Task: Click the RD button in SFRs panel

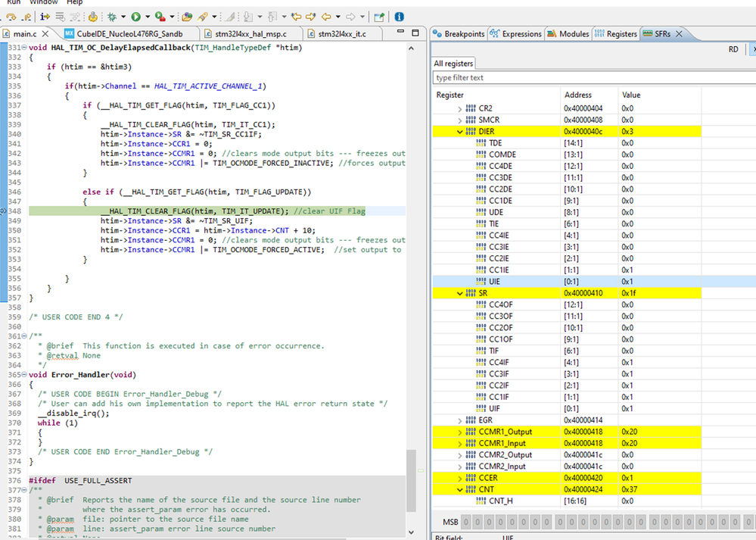Action: click(x=733, y=49)
